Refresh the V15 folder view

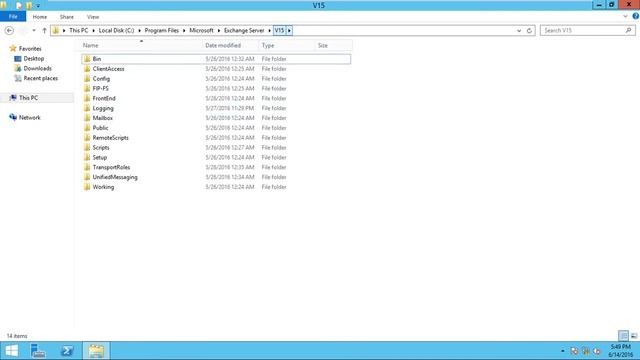click(x=529, y=31)
